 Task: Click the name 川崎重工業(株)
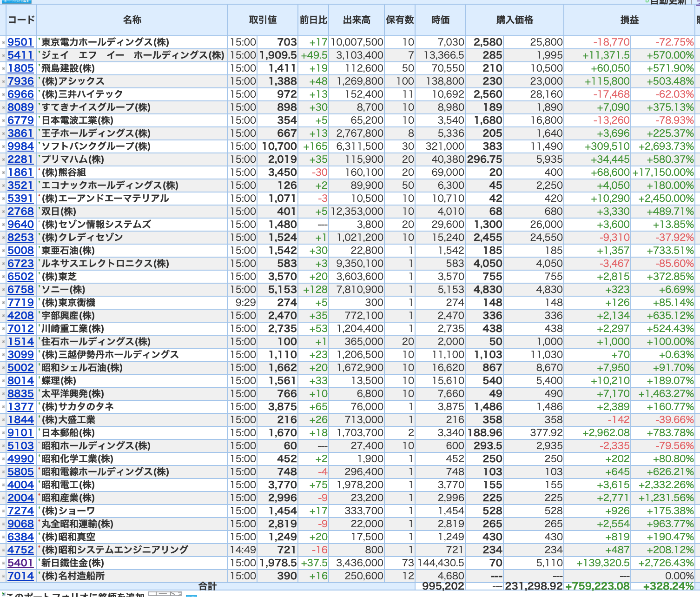pyautogui.click(x=73, y=329)
